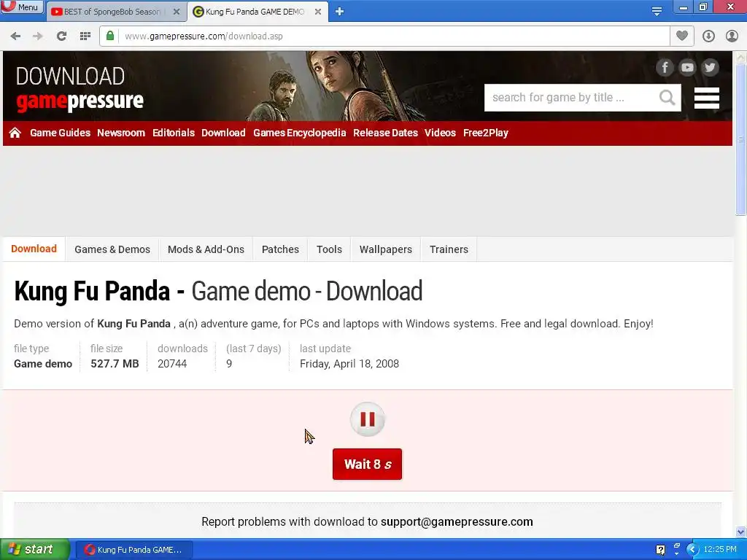Close the SpongeBob YouTube tab

pos(177,12)
